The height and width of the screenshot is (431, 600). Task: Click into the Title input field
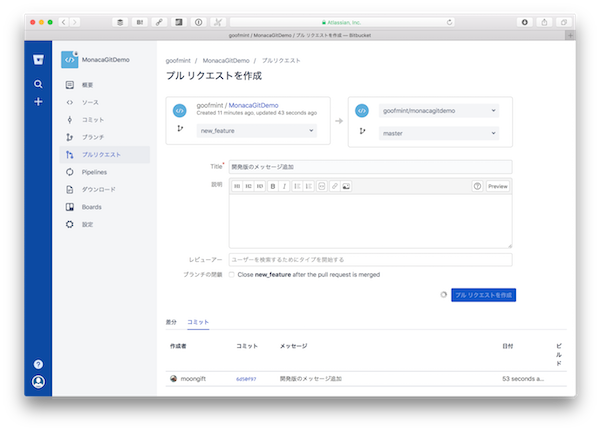coord(370,167)
